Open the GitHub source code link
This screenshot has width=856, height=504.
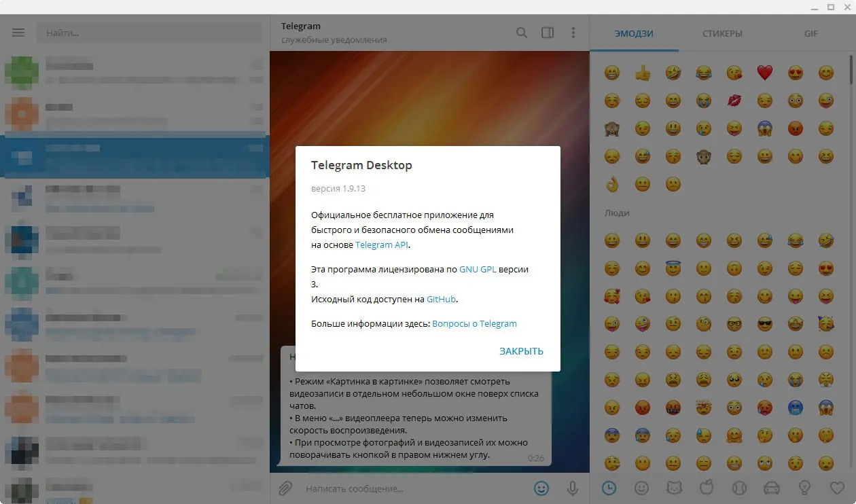442,299
